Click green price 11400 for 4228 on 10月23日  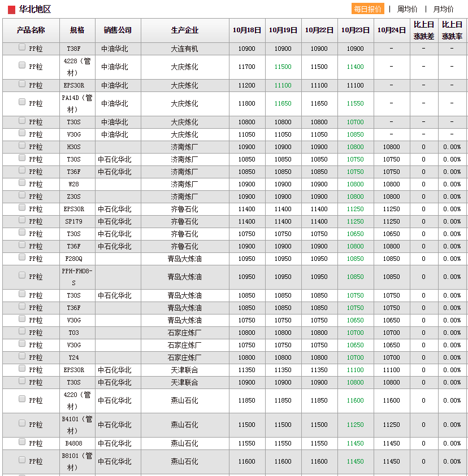click(356, 67)
